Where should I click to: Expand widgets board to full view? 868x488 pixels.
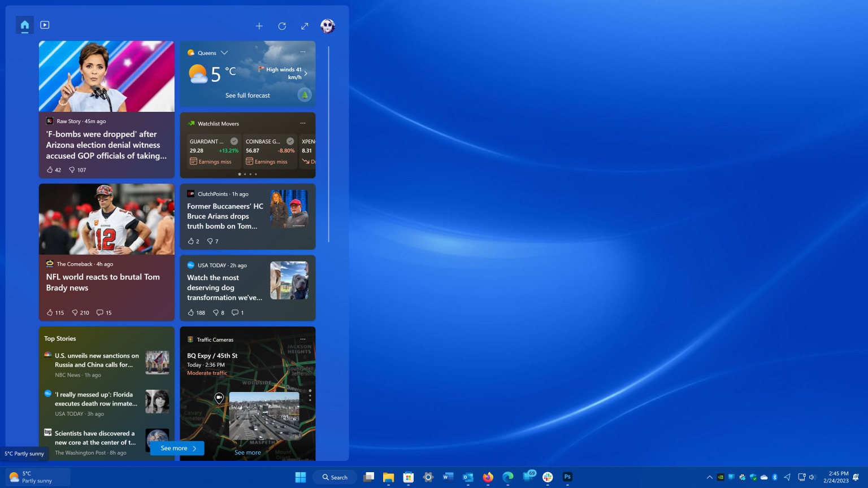coord(305,26)
